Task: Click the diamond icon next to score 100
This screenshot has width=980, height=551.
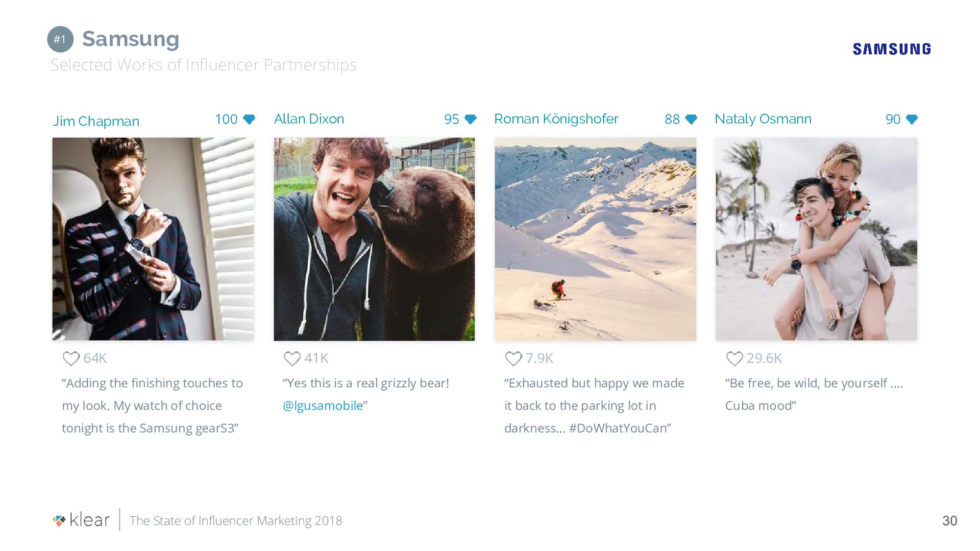Action: click(x=249, y=119)
